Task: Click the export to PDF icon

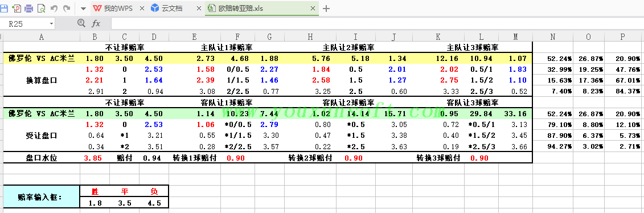Action: pyautogui.click(x=17, y=8)
